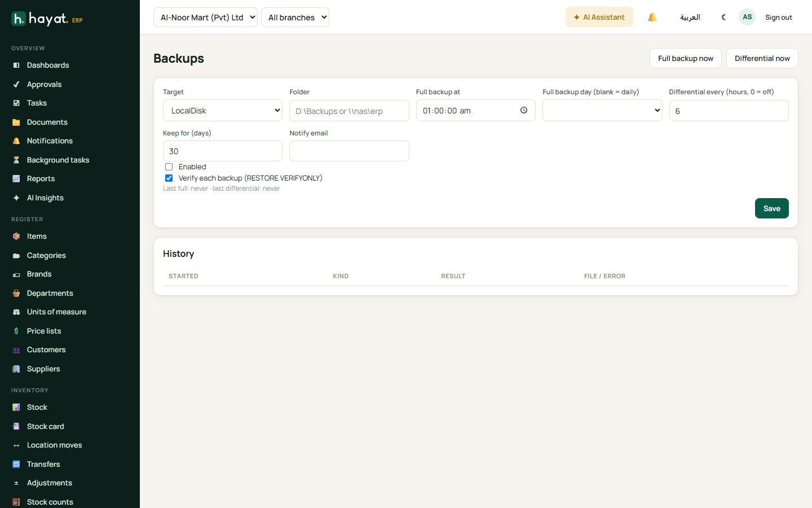Open the time picker clock icon

(524, 111)
